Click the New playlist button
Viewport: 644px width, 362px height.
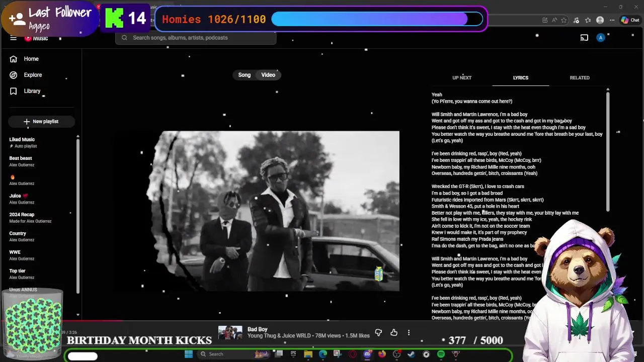tap(41, 121)
